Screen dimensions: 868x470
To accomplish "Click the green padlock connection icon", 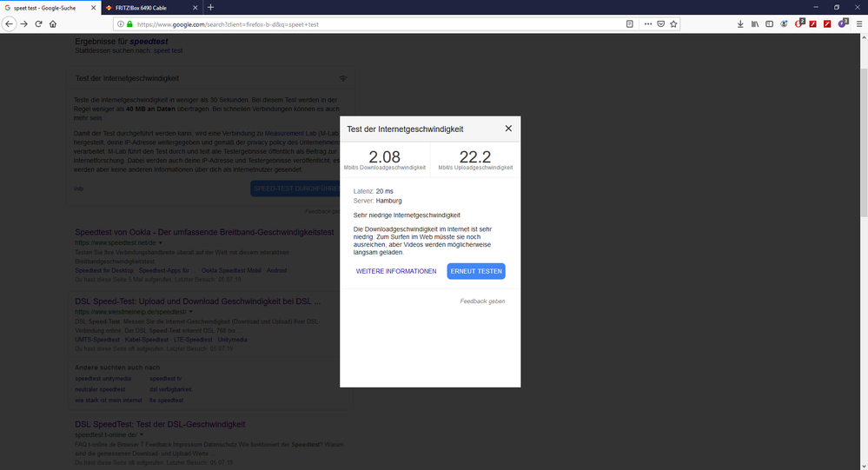I will 130,24.
